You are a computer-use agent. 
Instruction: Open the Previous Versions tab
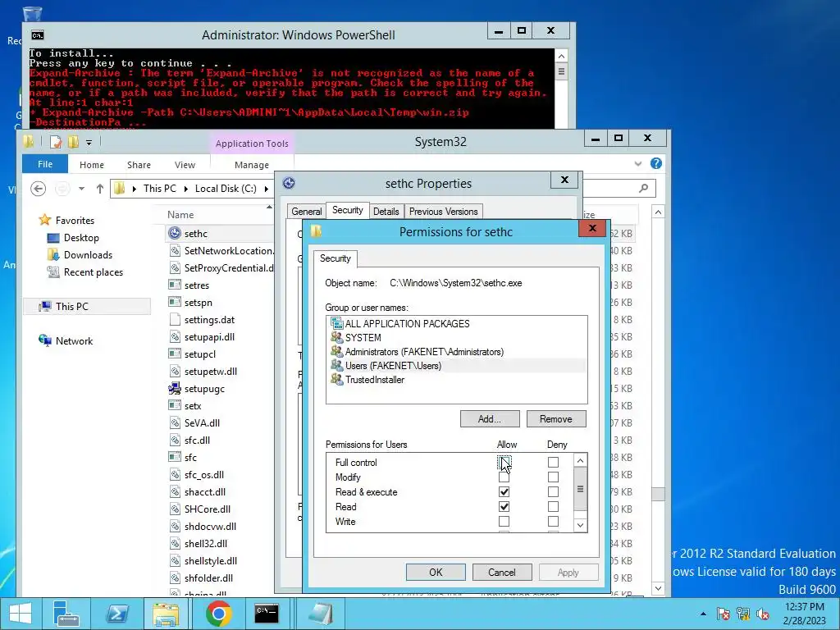[443, 212]
